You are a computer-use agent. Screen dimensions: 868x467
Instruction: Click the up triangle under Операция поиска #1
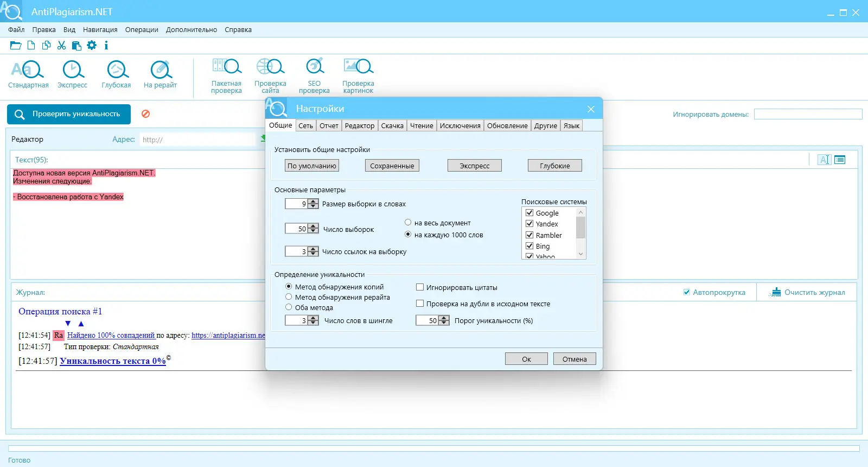81,324
